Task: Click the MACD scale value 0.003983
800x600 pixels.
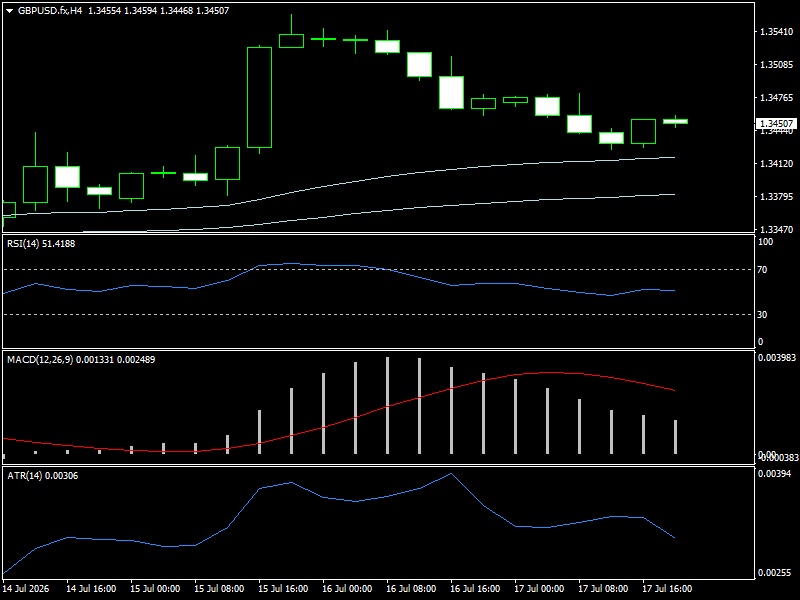Action: 777,358
